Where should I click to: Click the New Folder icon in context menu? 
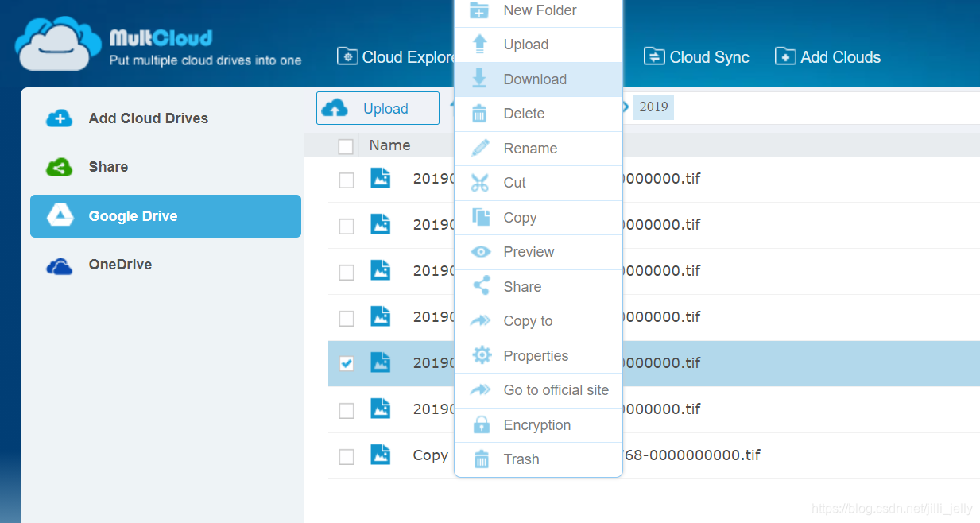click(x=479, y=10)
